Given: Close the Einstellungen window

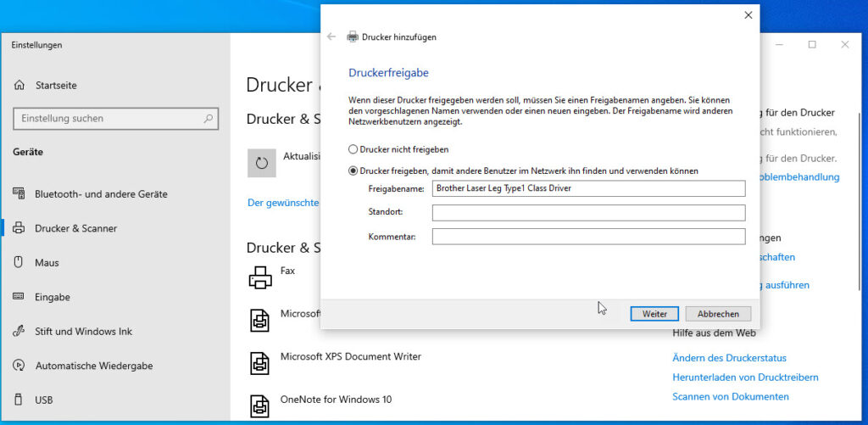Looking at the screenshot, I should tap(845, 45).
